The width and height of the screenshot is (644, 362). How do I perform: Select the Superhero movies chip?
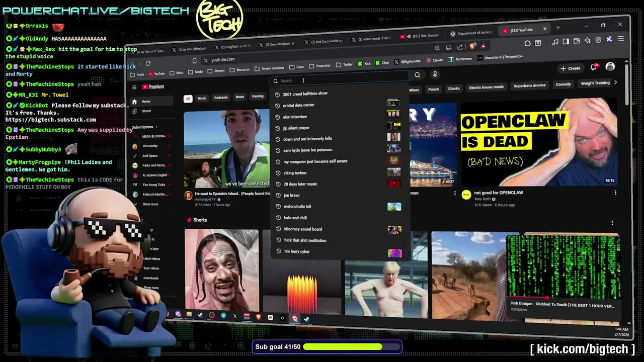click(530, 85)
